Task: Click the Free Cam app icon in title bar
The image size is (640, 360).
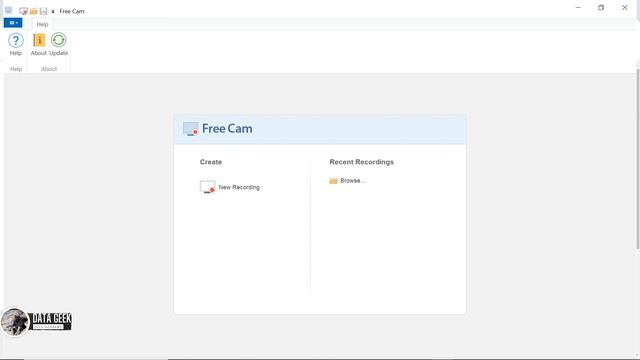Action: [x=9, y=11]
